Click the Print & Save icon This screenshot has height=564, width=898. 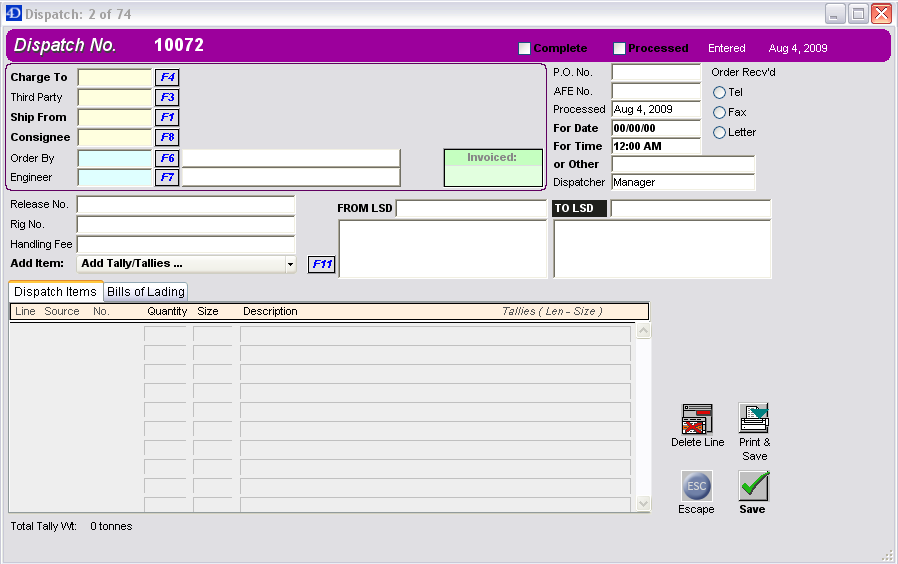(754, 418)
